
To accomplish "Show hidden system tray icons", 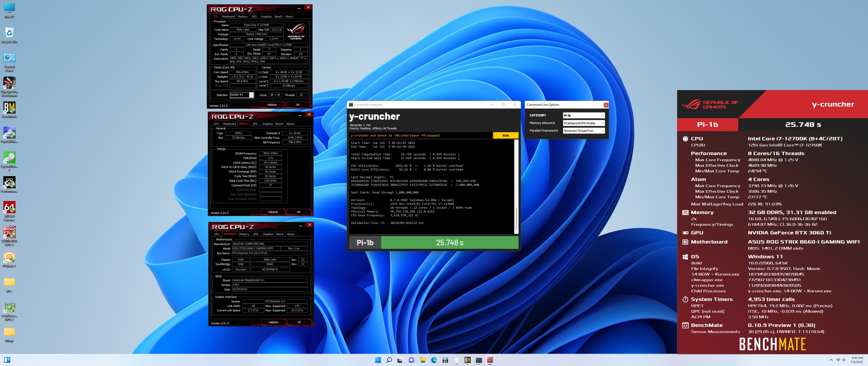I will click(831, 360).
